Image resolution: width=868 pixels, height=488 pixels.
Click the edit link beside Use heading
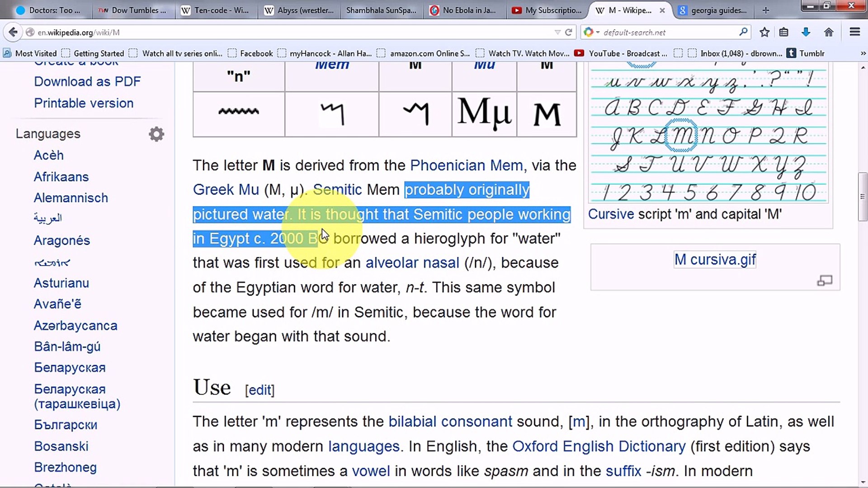[259, 390]
